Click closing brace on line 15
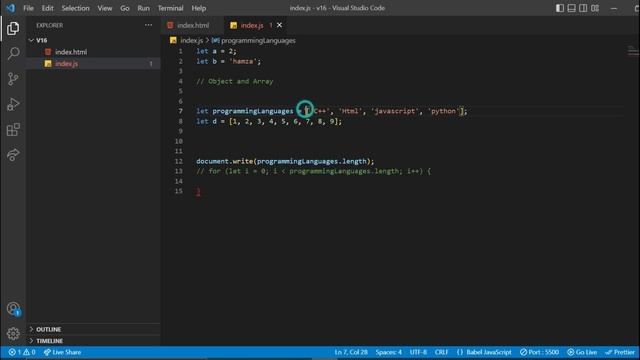 [x=198, y=191]
